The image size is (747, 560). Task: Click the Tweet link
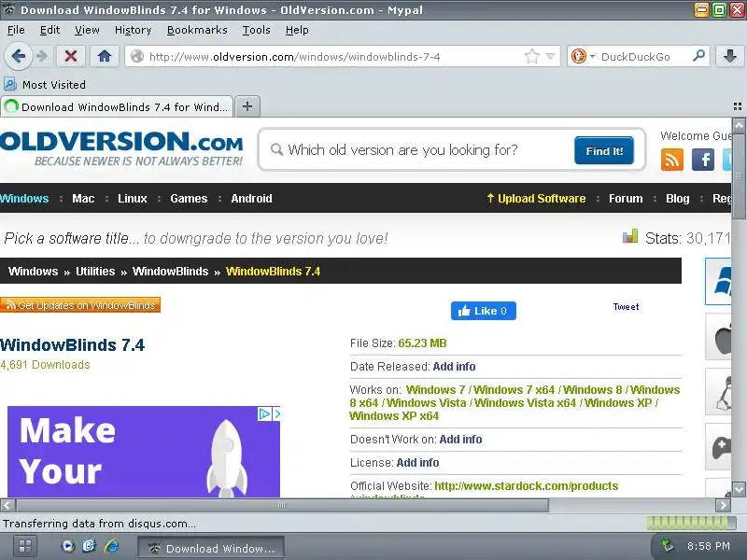pyautogui.click(x=626, y=307)
